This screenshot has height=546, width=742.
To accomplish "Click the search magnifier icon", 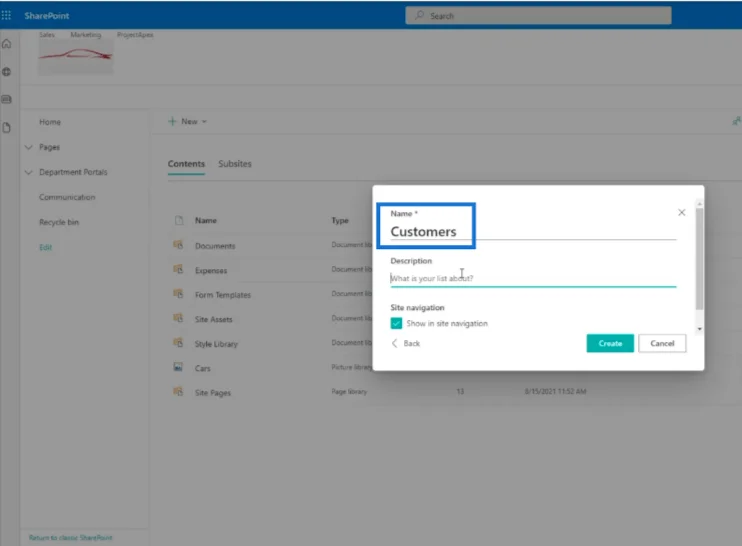I will 419,15.
